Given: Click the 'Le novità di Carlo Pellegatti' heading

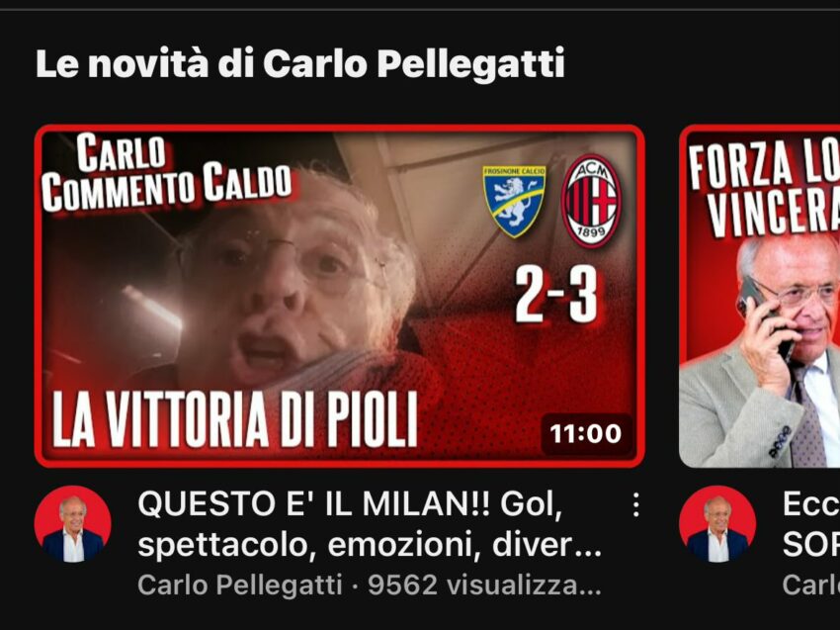Looking at the screenshot, I should point(300,64).
